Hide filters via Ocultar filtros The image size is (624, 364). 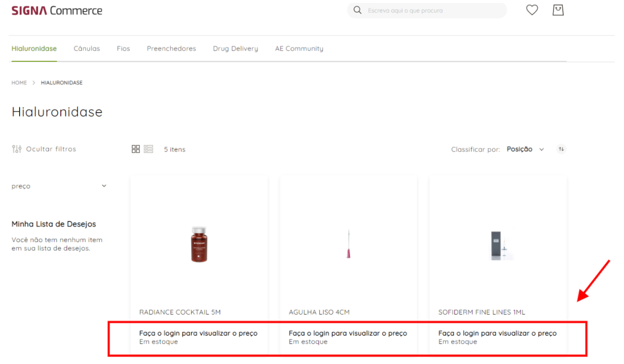coord(51,149)
